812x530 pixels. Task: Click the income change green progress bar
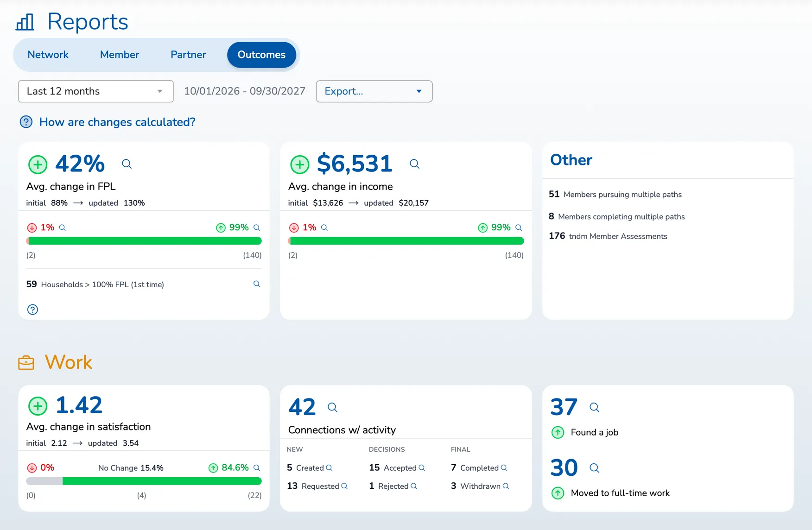(x=406, y=241)
